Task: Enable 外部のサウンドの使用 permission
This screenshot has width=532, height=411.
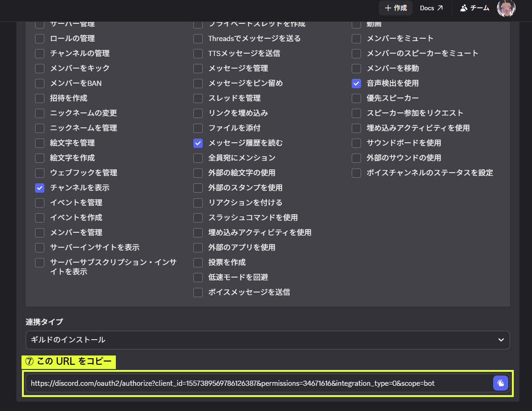Action: pyautogui.click(x=356, y=158)
